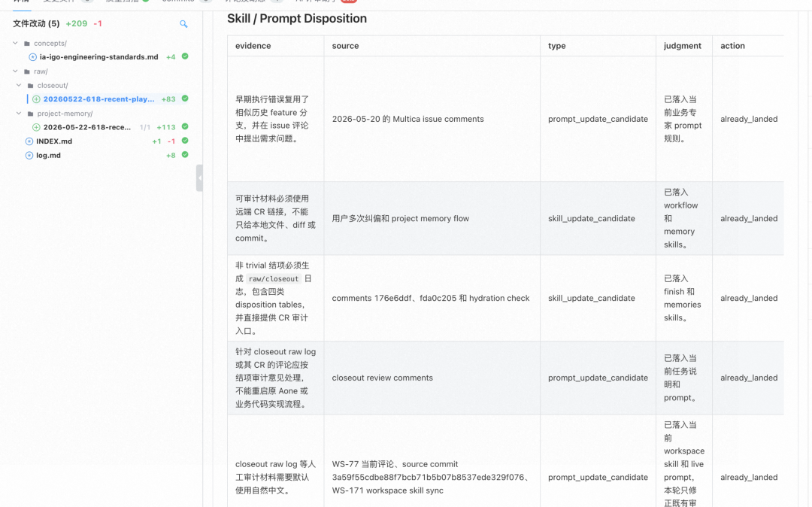Click green check status for ia-igo-engineering-standards.md

click(x=185, y=56)
